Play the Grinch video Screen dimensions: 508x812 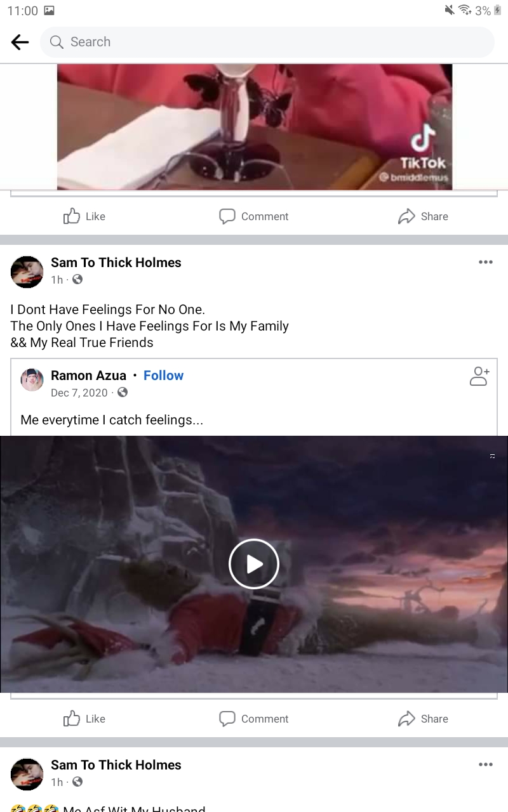(x=254, y=564)
